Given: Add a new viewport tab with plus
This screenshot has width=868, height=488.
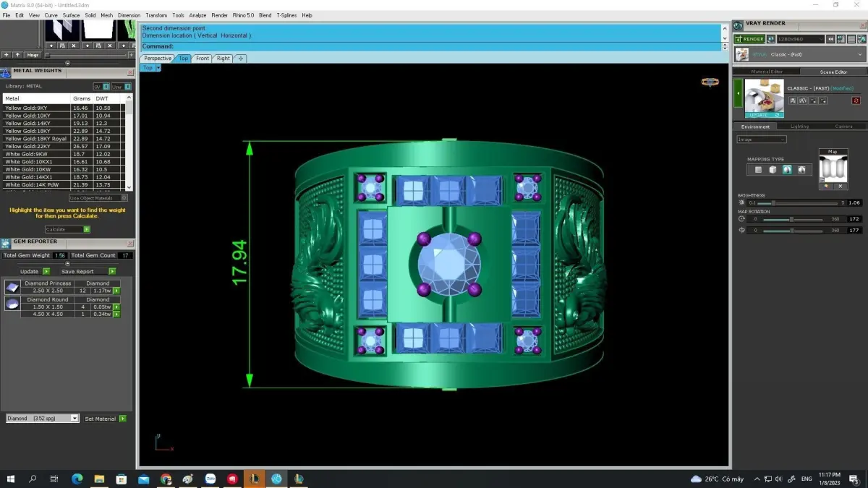Looking at the screenshot, I should pyautogui.click(x=241, y=59).
